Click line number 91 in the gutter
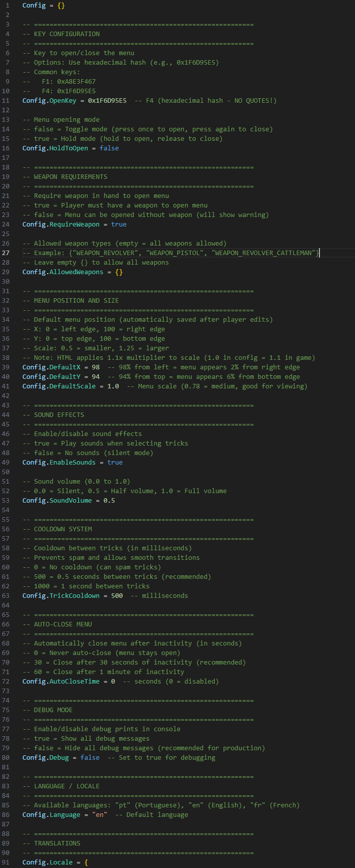The width and height of the screenshot is (355, 868). 8,862
